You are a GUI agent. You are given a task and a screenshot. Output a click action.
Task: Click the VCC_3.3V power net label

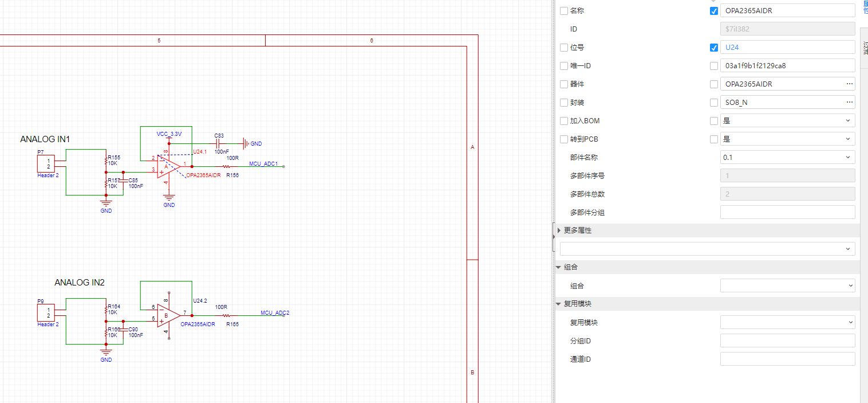click(x=169, y=134)
